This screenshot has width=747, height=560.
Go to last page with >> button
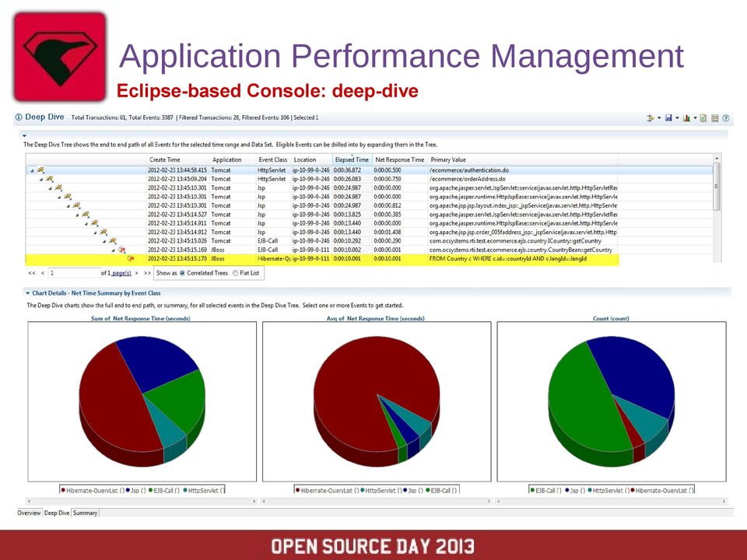[x=147, y=273]
